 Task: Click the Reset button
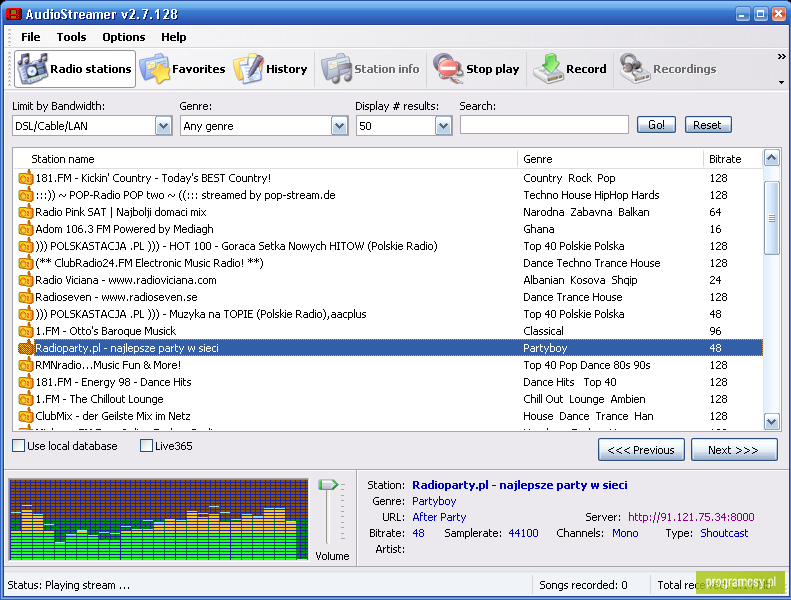pyautogui.click(x=708, y=125)
